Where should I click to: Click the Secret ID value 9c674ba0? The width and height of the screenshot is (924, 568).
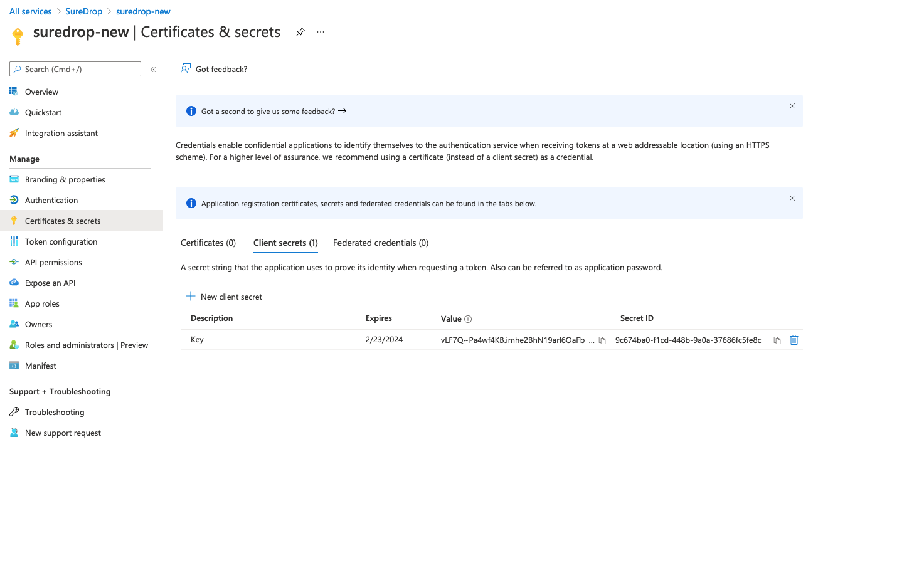point(688,340)
